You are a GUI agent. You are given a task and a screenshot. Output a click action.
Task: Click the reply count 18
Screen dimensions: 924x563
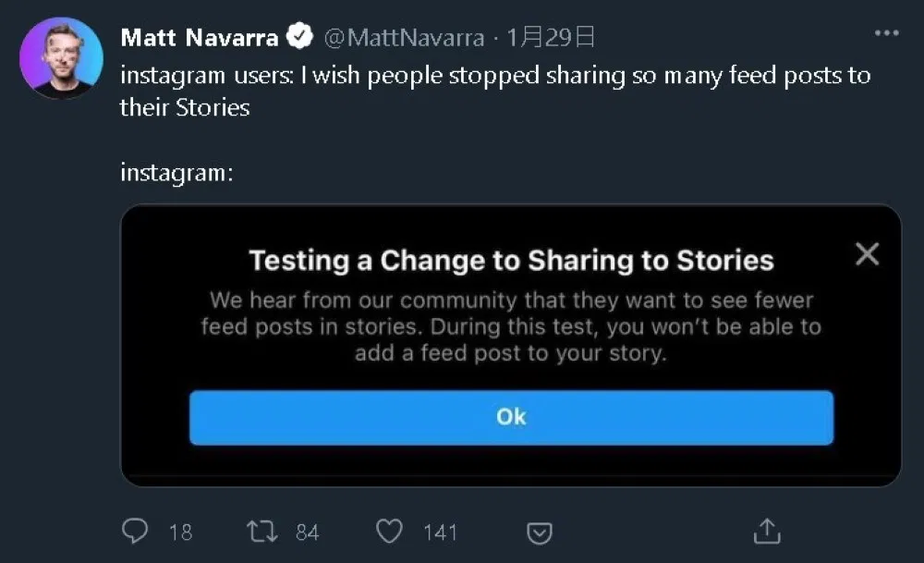point(181,532)
